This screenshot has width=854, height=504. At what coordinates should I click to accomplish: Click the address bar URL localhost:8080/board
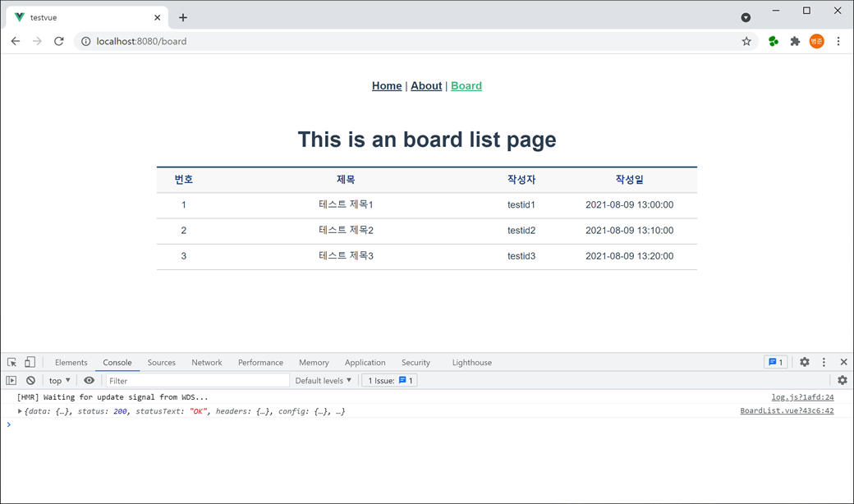click(x=141, y=41)
